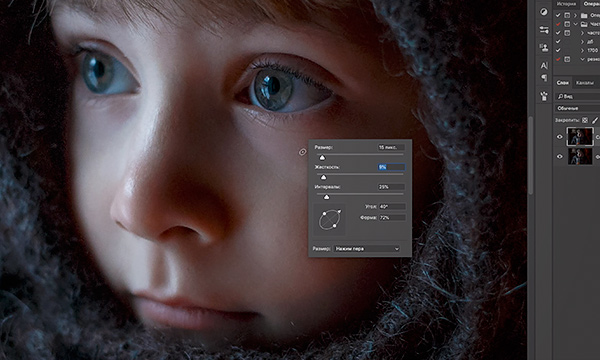
Task: Click the lock transparent pixels icon
Action: [585, 120]
